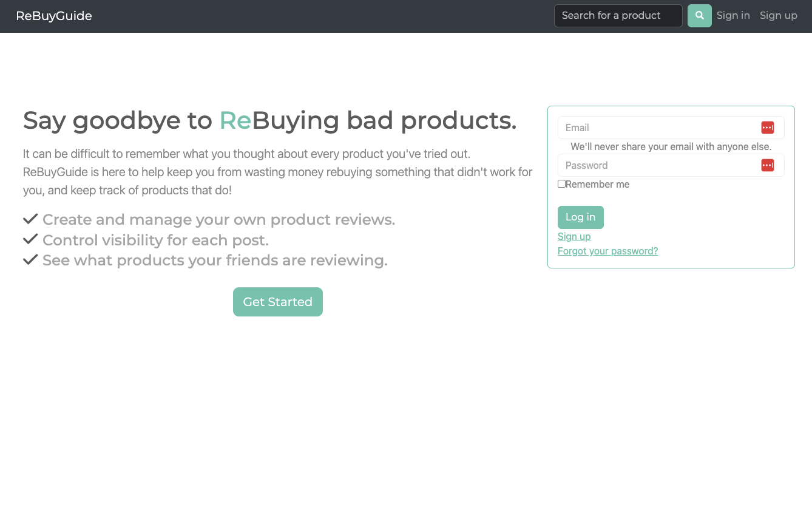Open Sign in from the navbar
The image size is (812, 512).
pos(733,16)
